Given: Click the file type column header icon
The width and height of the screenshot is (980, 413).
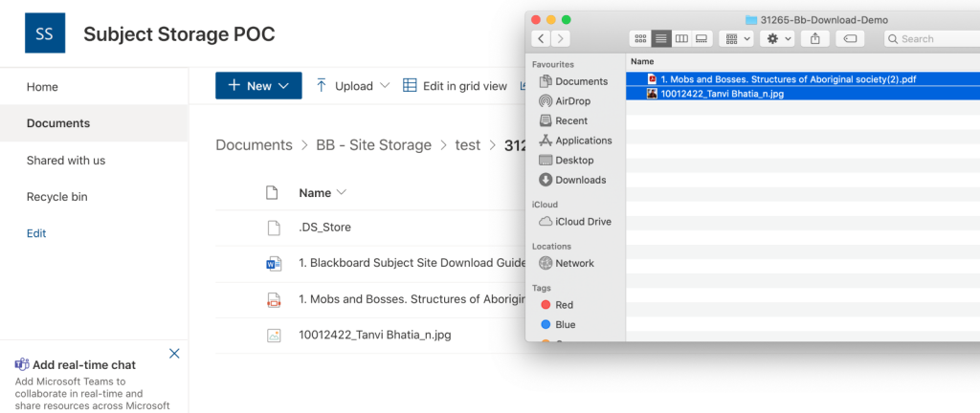Looking at the screenshot, I should click(x=271, y=193).
